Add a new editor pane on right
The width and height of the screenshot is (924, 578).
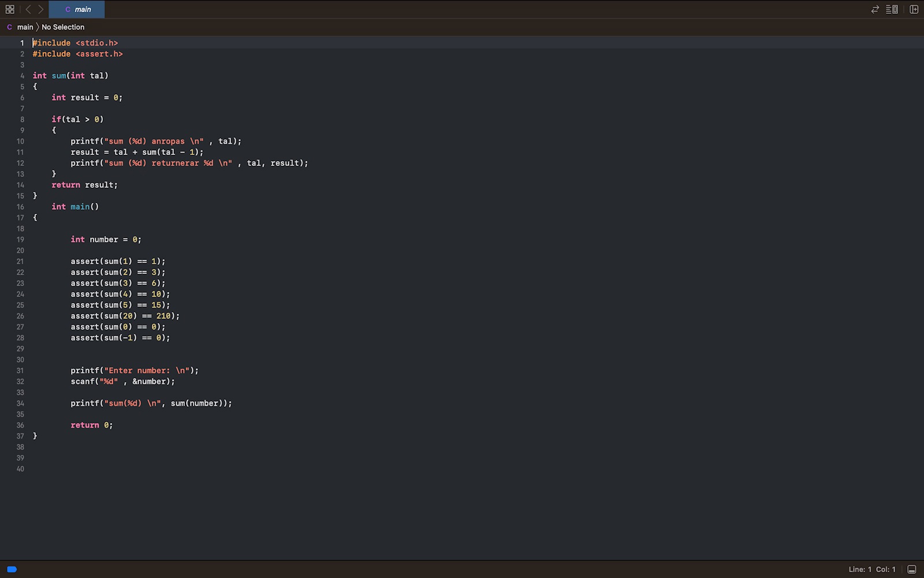click(914, 9)
